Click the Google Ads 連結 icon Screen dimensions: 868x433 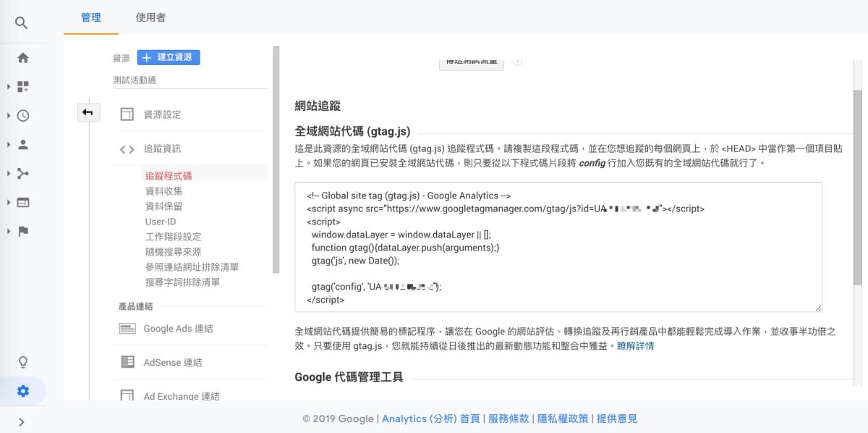127,328
